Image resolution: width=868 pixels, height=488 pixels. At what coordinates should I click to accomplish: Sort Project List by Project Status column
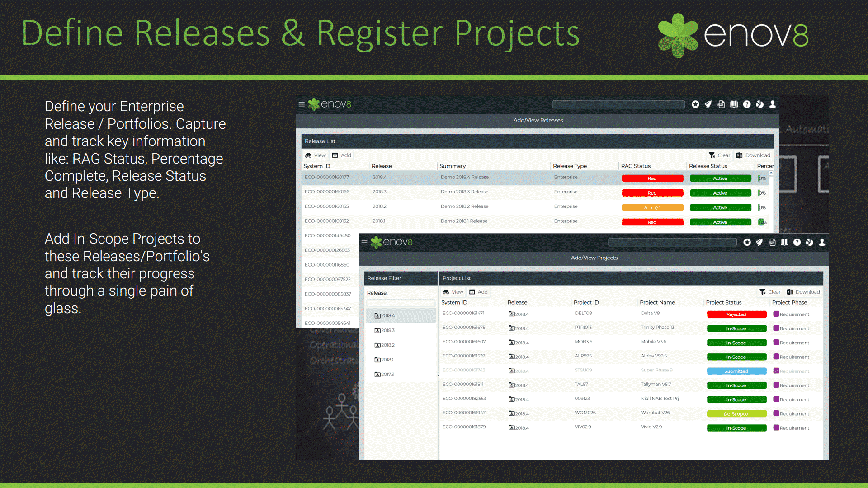click(x=724, y=303)
